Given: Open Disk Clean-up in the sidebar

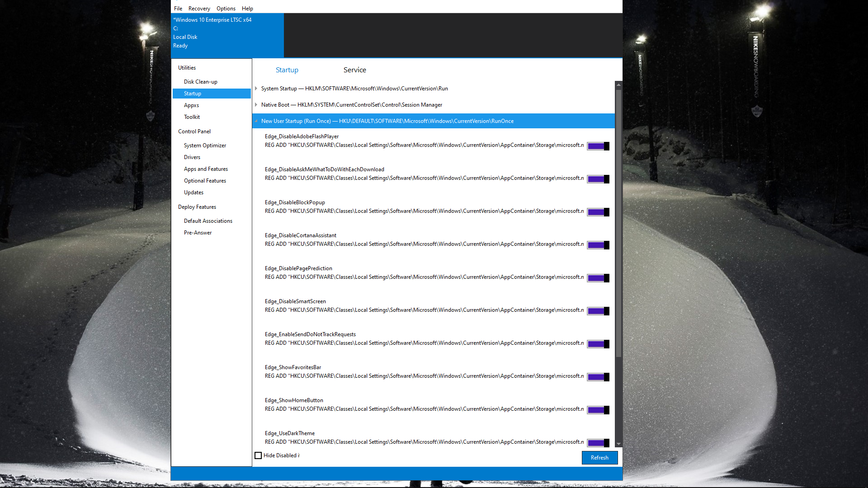Looking at the screenshot, I should pyautogui.click(x=200, y=82).
